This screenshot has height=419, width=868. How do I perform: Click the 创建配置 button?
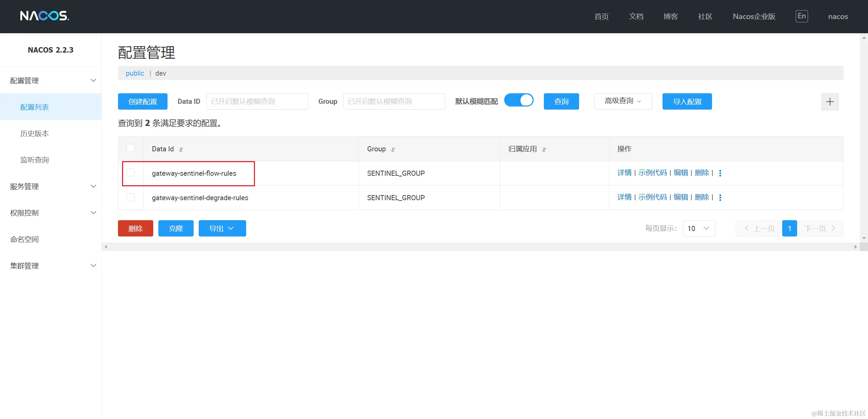pos(142,101)
